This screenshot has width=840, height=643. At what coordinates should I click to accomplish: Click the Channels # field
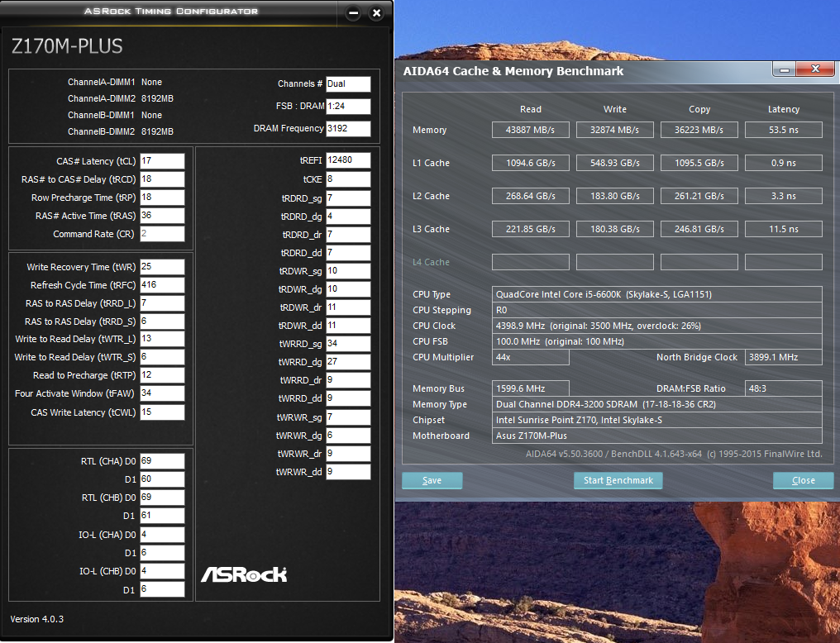(348, 84)
